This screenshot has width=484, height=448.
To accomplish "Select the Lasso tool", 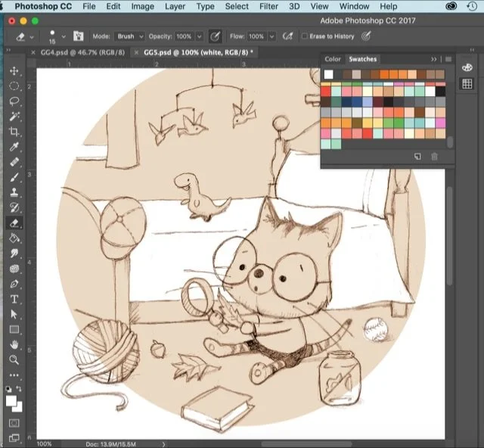I will click(14, 101).
